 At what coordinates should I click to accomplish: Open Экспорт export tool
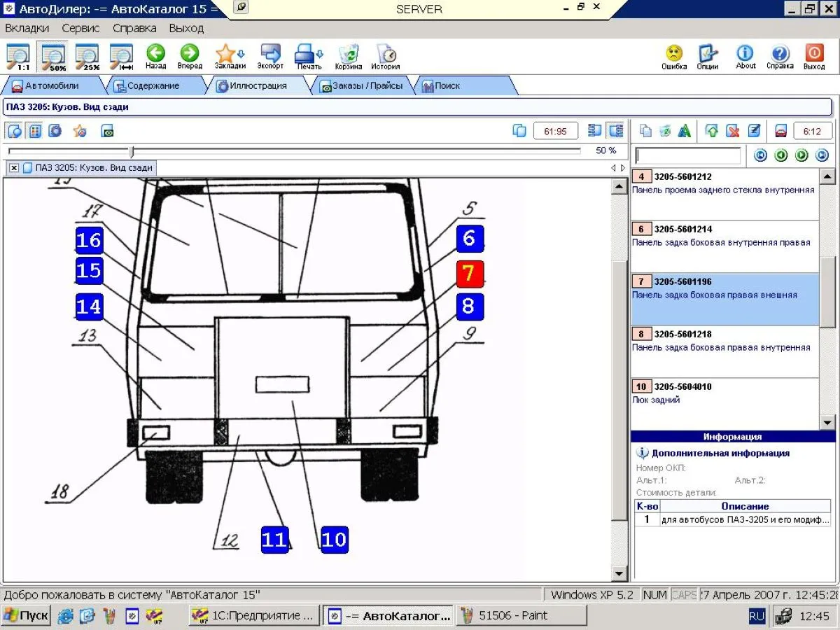(x=270, y=57)
